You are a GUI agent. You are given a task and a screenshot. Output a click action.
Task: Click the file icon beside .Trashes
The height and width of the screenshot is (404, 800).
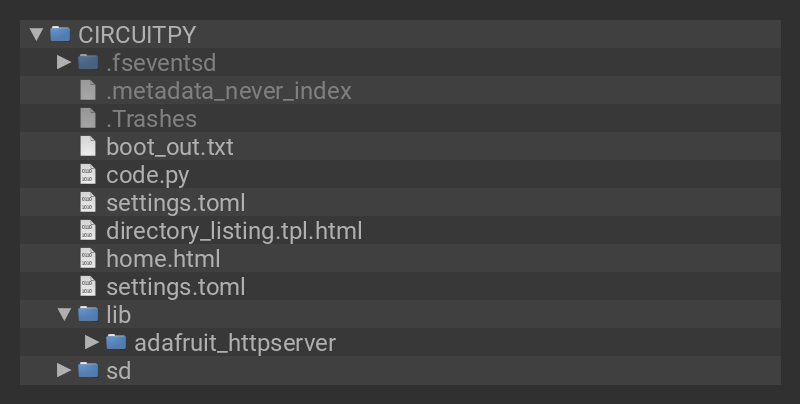(88, 118)
